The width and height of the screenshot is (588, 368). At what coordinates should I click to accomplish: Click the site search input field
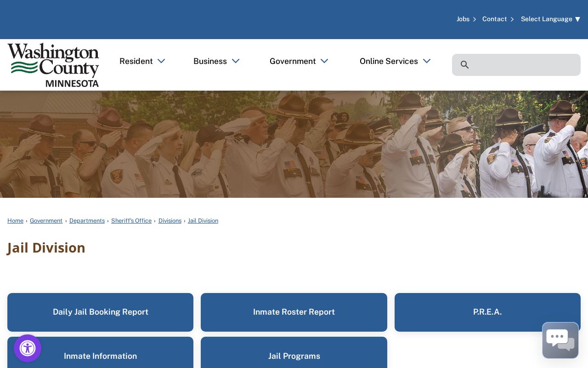pos(516,65)
